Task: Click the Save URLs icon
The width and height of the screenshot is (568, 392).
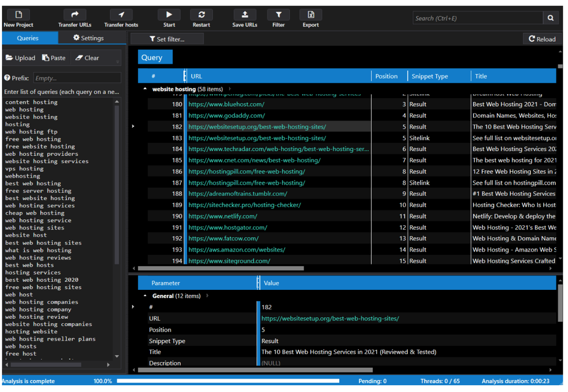Action: coord(245,15)
